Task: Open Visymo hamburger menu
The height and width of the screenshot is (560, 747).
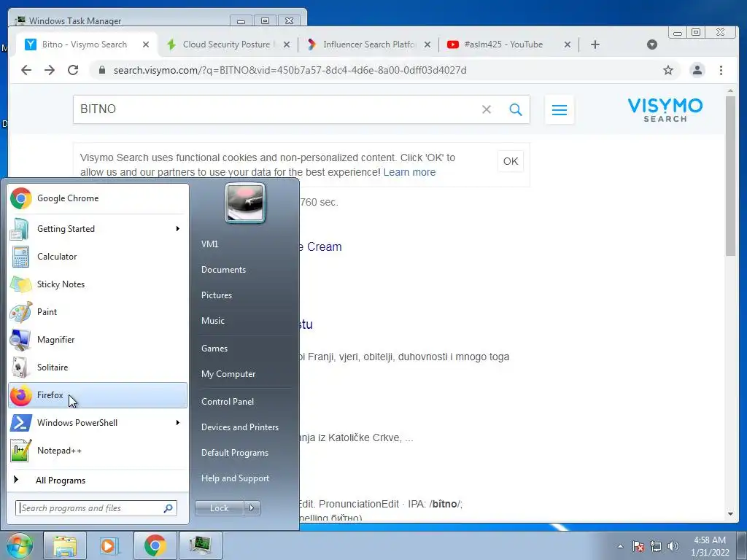Action: 560,110
